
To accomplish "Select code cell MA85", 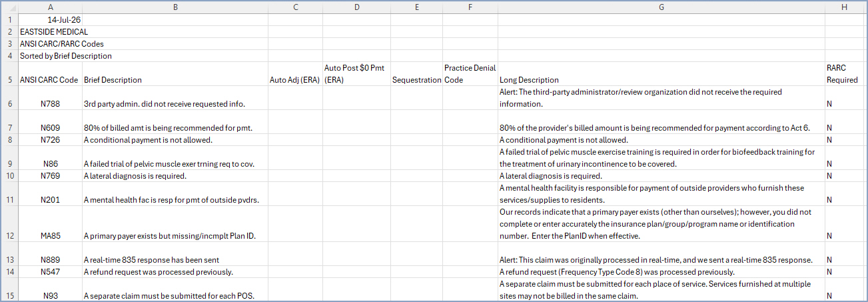I will coord(51,224).
